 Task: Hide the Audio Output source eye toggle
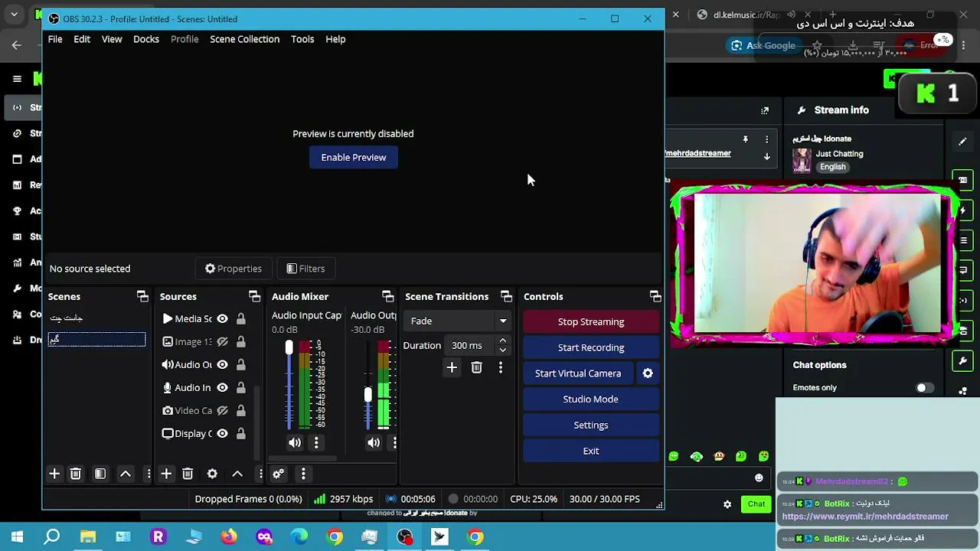[x=222, y=365]
